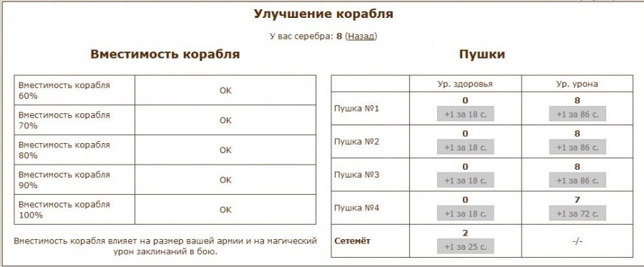
Task: Upgrade Пушка №2 health for 18 silver
Action: [465, 147]
